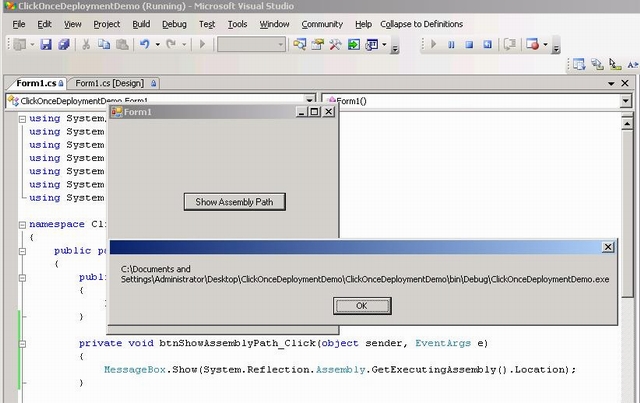The width and height of the screenshot is (640, 403).
Task: Click the Show Assembly Path button
Action: pos(235,202)
